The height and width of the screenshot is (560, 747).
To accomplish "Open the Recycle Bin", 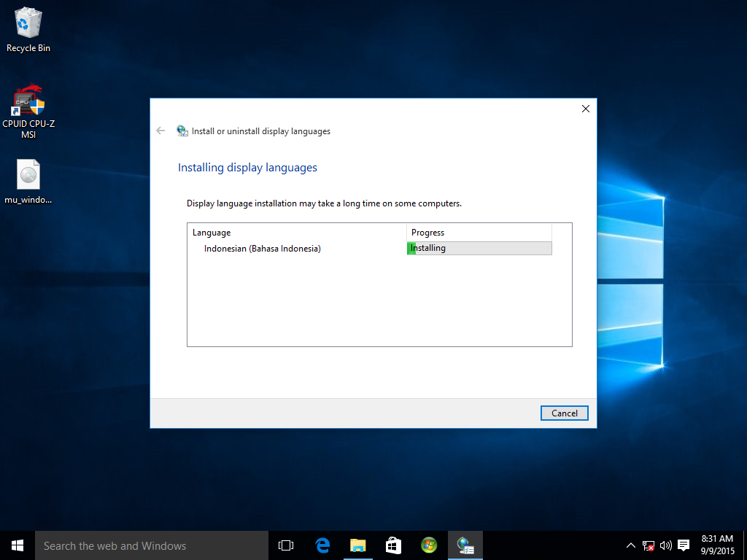I will [x=28, y=26].
